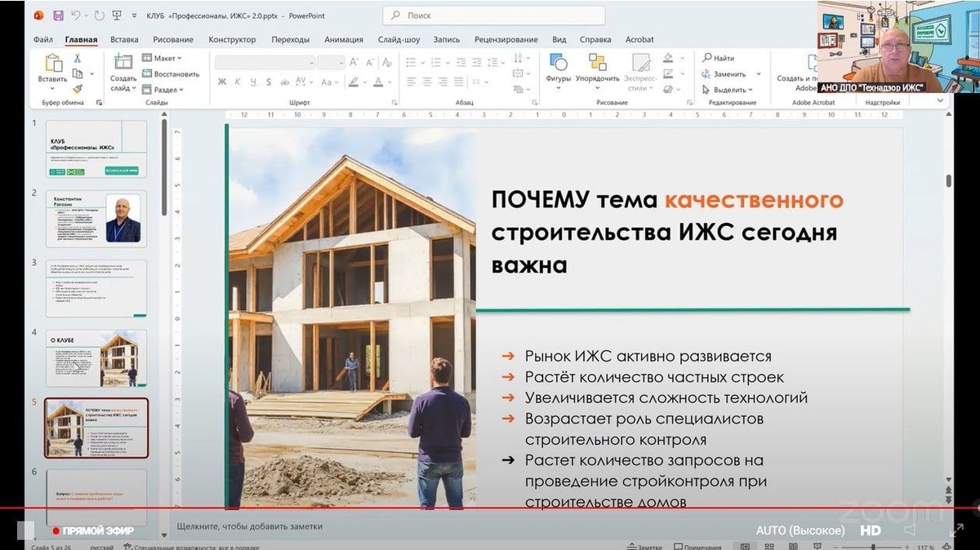Image resolution: width=980 pixels, height=550 pixels.
Task: Activate the Format Painter brush
Action: [78, 89]
